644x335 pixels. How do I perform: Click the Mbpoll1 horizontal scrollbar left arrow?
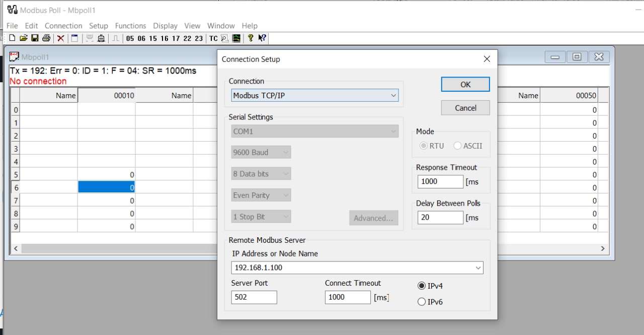[16, 248]
